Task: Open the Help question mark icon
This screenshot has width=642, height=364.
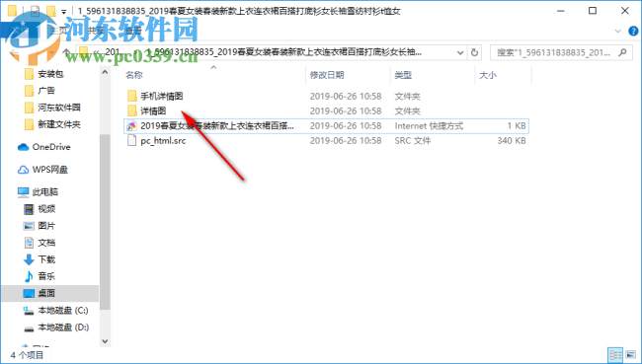Action: [x=633, y=31]
